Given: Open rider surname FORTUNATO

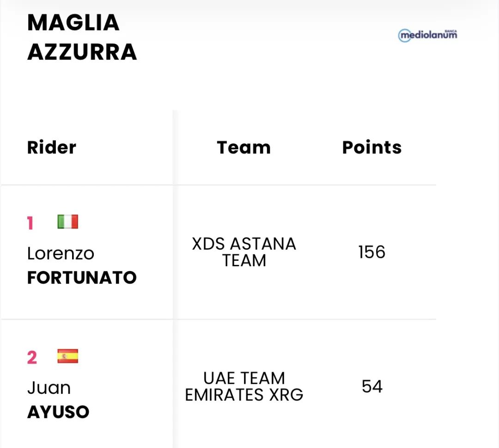Looking at the screenshot, I should click(82, 277).
